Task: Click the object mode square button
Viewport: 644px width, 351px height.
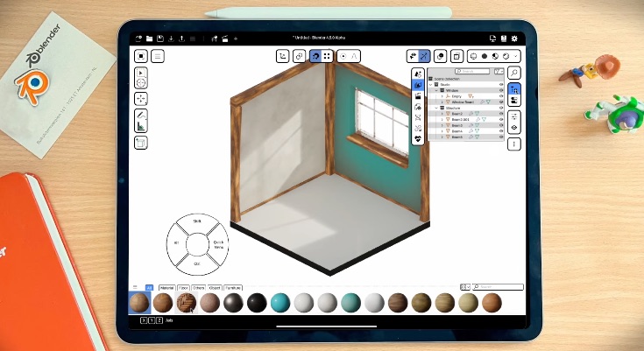Action: (x=141, y=56)
